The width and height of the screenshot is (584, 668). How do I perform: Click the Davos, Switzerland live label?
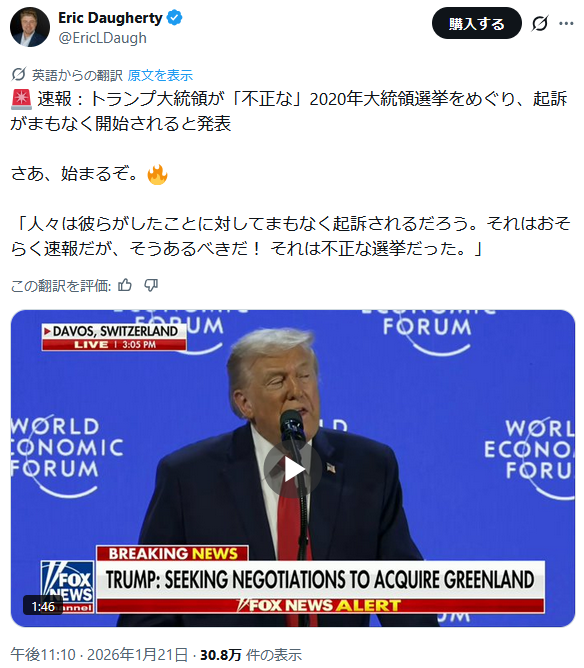pyautogui.click(x=114, y=337)
